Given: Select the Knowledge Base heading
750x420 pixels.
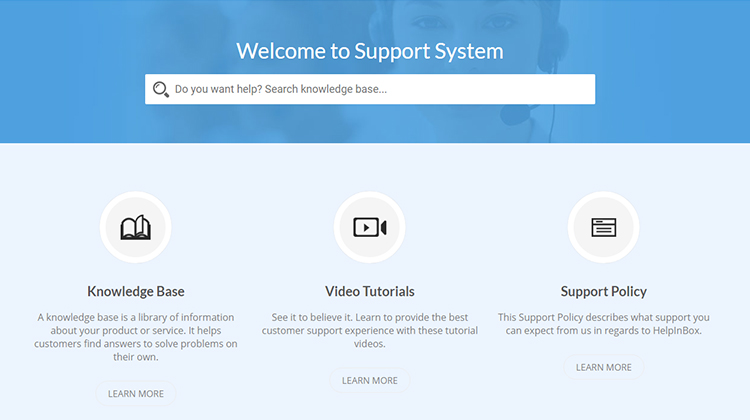Looking at the screenshot, I should pyautogui.click(x=136, y=291).
